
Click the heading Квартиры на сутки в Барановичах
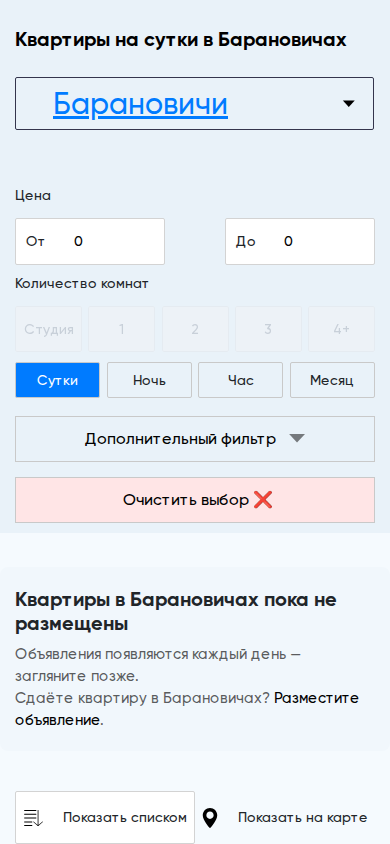point(181,40)
